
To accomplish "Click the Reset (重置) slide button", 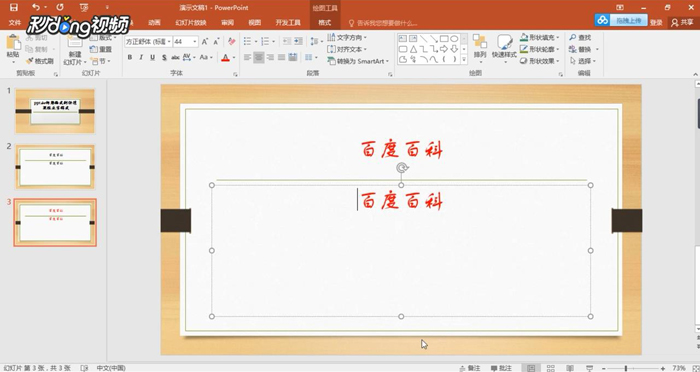I will 101,49.
